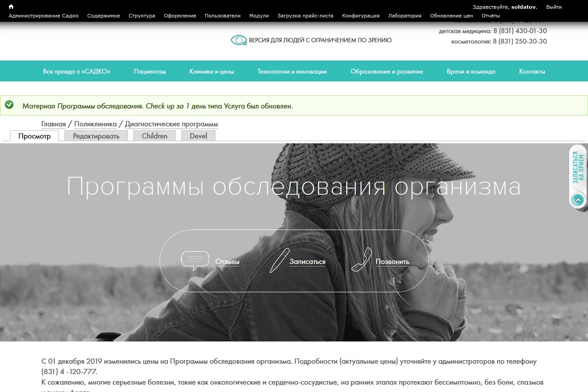Open the Клиники и цены navigation item
The height and width of the screenshot is (392, 588).
pyautogui.click(x=212, y=71)
